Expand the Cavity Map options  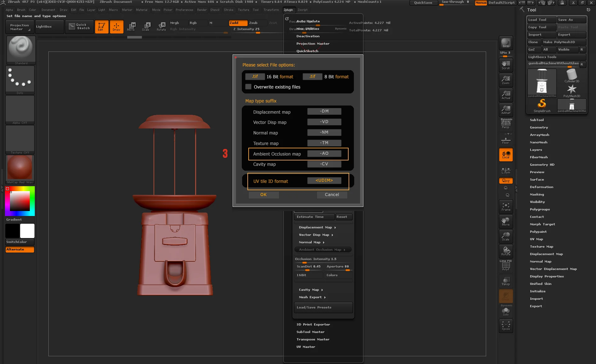310,290
